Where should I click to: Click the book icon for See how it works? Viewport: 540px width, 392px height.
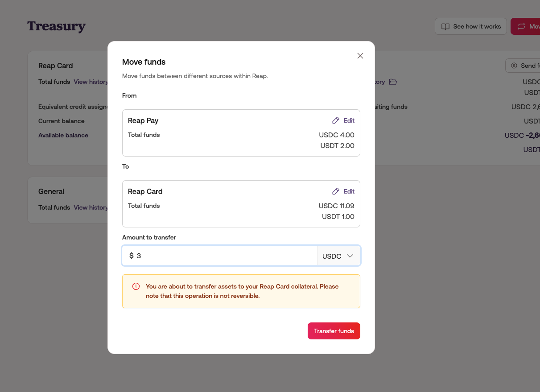pos(445,27)
